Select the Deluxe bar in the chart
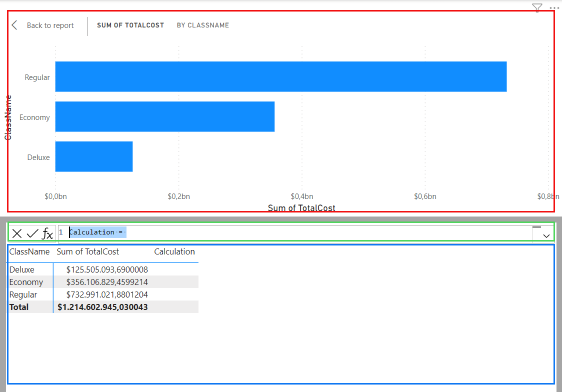Screen dimensions: 562x392 93,157
